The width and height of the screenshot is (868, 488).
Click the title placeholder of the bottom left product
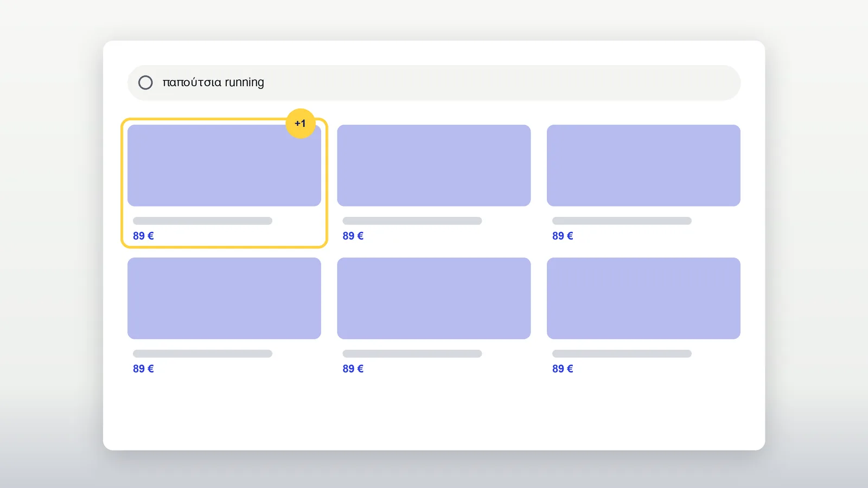[202, 354]
